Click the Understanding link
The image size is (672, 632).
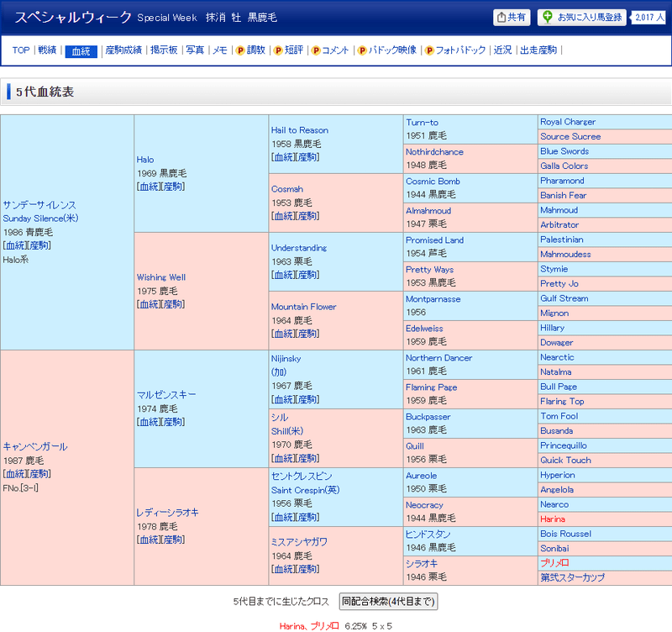[299, 248]
